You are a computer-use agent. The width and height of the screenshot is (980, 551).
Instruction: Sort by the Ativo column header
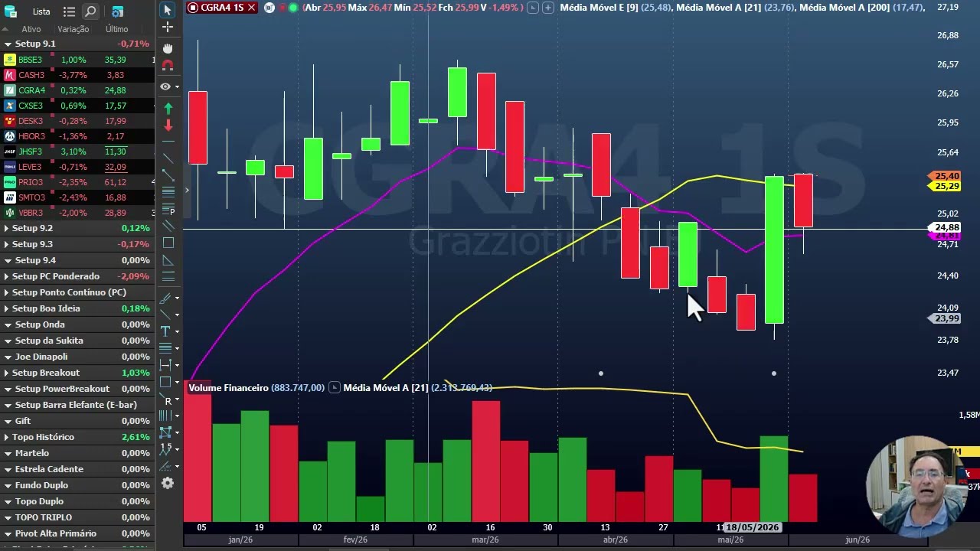31,29
